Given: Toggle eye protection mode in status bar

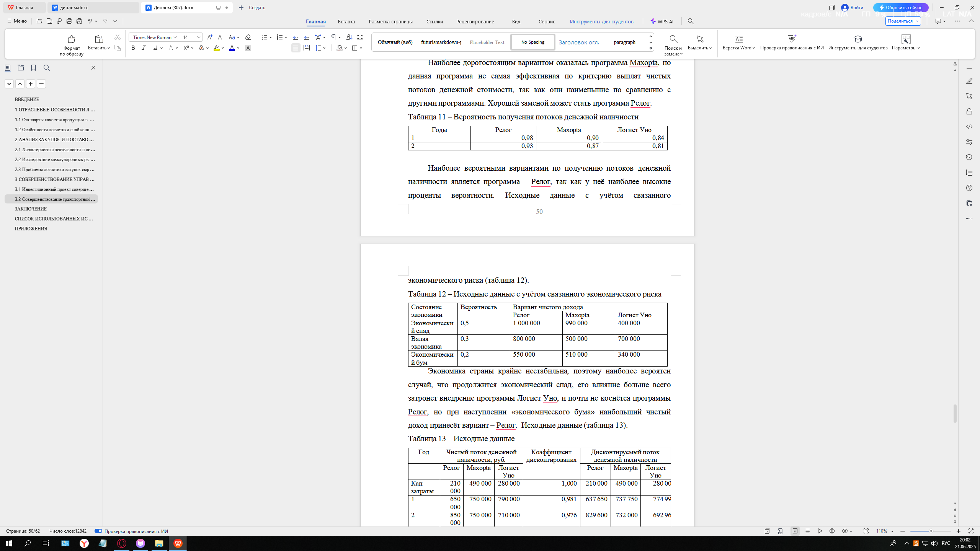Looking at the screenshot, I should point(845,531).
